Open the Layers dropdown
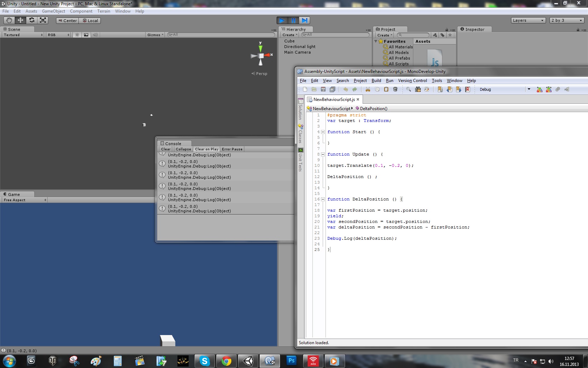588x368 pixels. click(x=528, y=20)
